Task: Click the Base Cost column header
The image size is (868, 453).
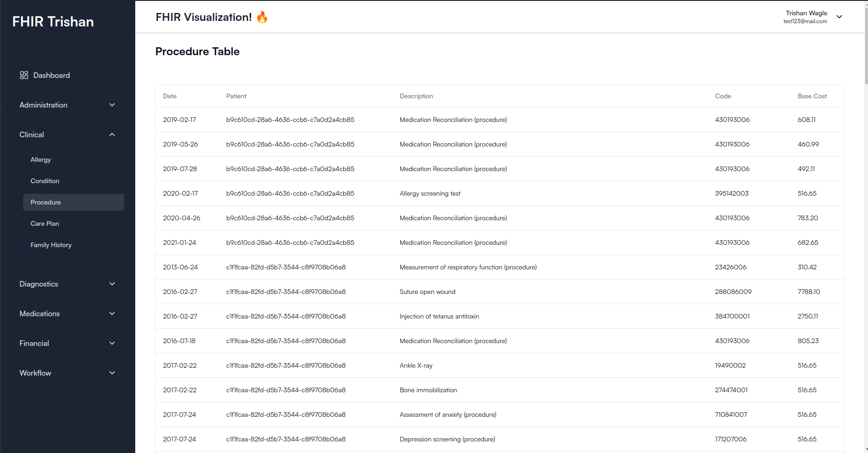Action: (x=812, y=96)
